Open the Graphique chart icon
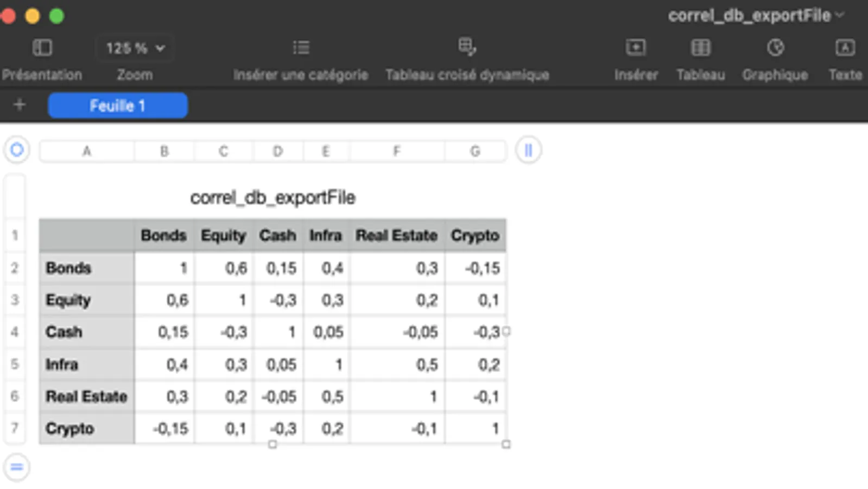Image resolution: width=868 pixels, height=489 pixels. [x=775, y=48]
